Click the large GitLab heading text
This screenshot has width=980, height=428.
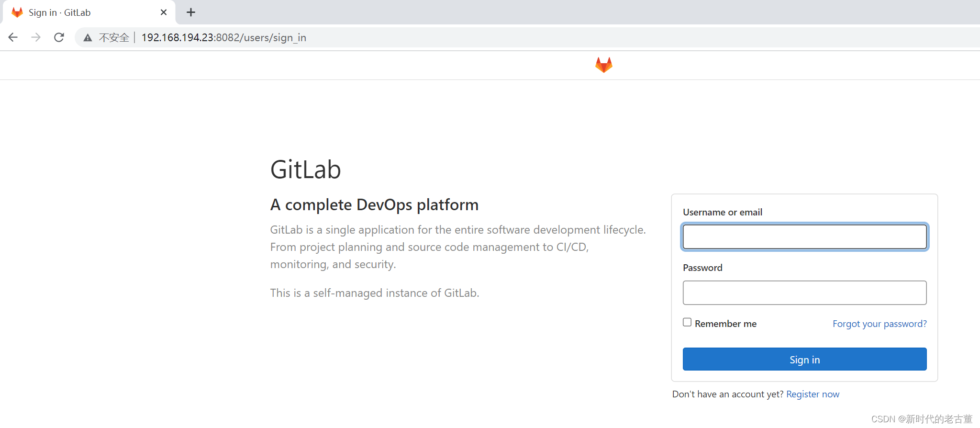pos(305,169)
